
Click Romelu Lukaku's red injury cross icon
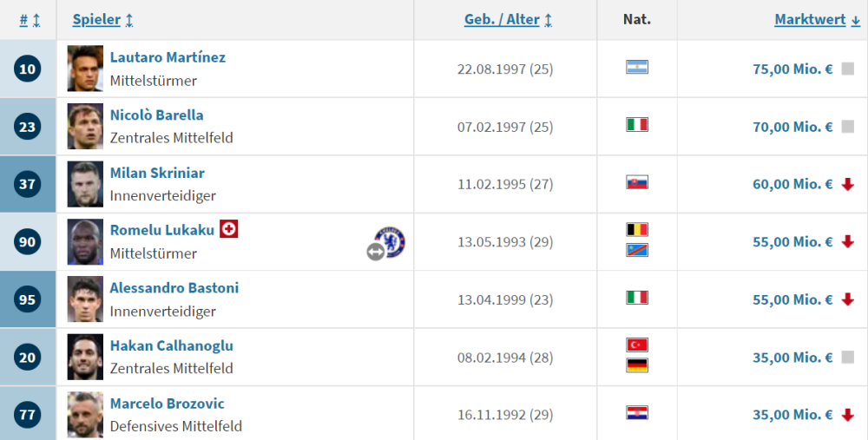point(228,229)
